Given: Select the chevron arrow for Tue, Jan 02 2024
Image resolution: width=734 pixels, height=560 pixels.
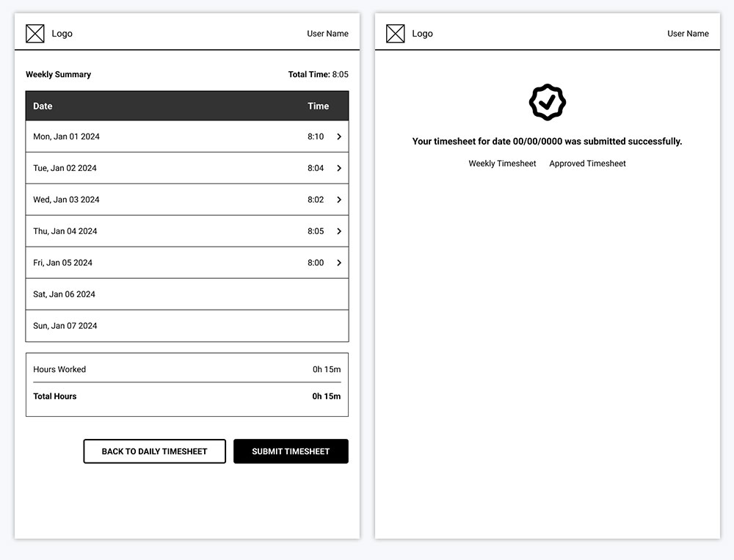Looking at the screenshot, I should click(339, 168).
